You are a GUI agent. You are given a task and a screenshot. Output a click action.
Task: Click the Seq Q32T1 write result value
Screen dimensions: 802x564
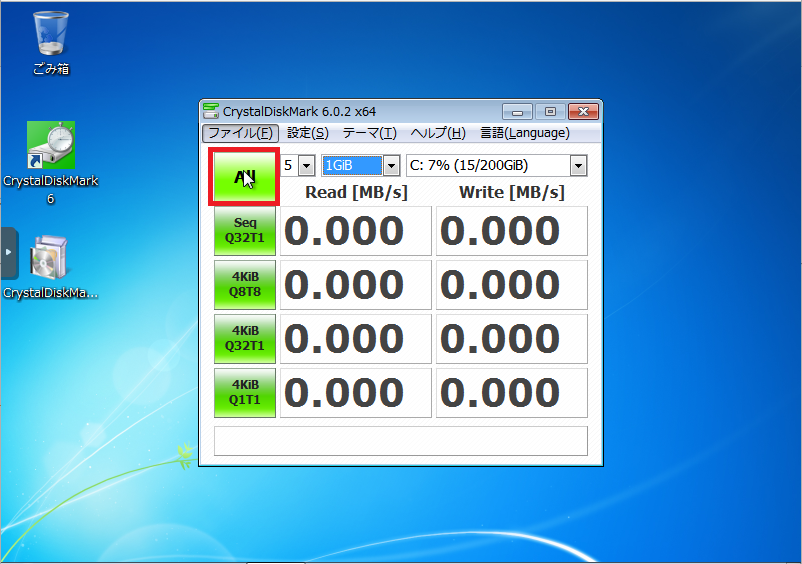point(511,231)
